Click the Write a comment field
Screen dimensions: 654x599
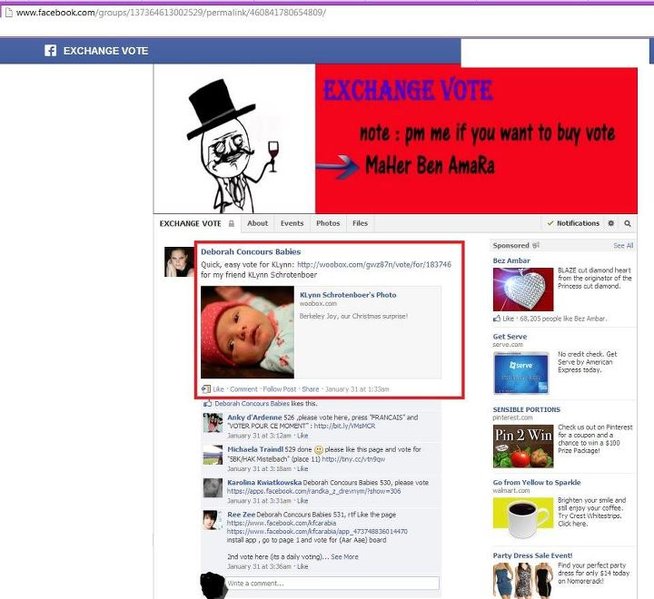(x=332, y=583)
